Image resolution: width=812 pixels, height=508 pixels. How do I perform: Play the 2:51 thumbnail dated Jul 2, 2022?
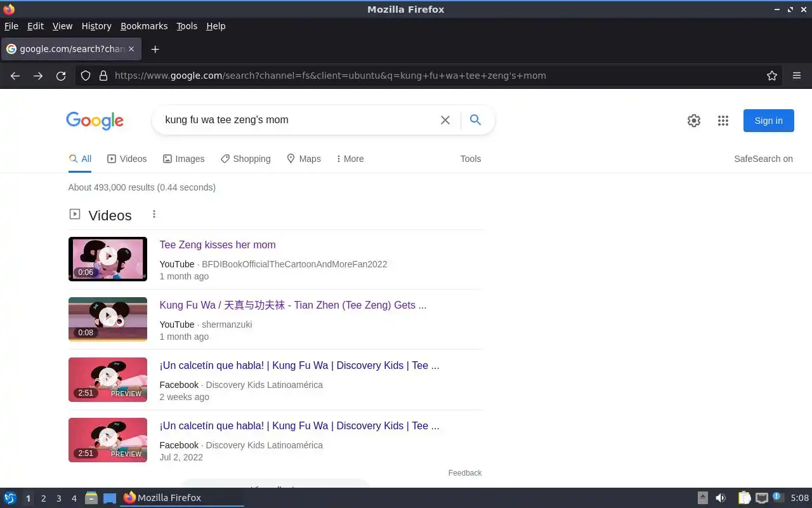pos(108,440)
